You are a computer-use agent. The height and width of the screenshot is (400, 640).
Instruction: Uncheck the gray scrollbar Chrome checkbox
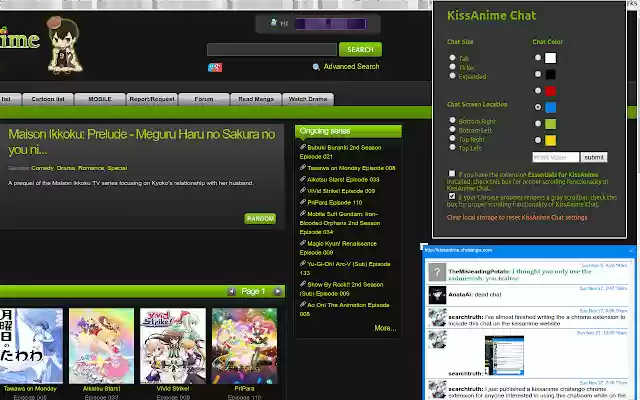[x=452, y=196]
